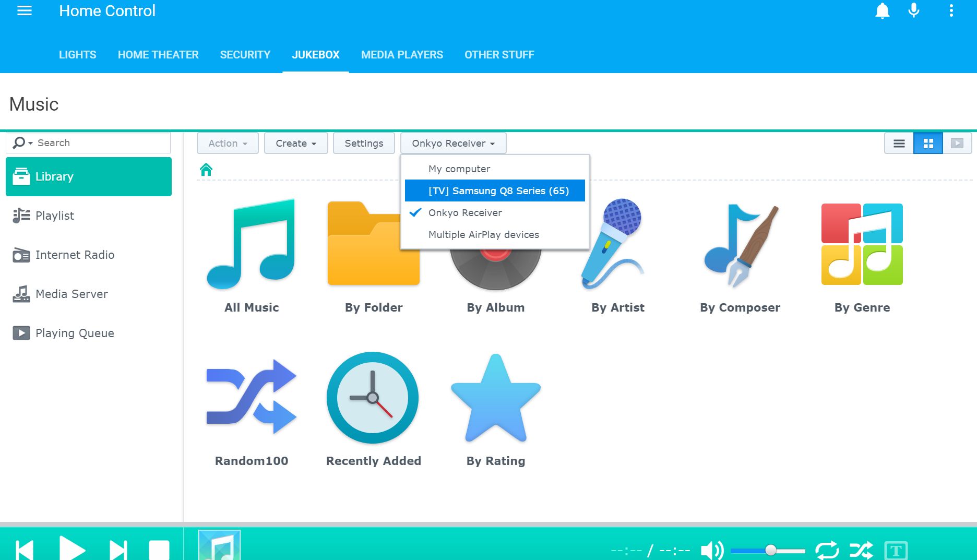Stop playback
This screenshot has height=560, width=977.
point(159,550)
